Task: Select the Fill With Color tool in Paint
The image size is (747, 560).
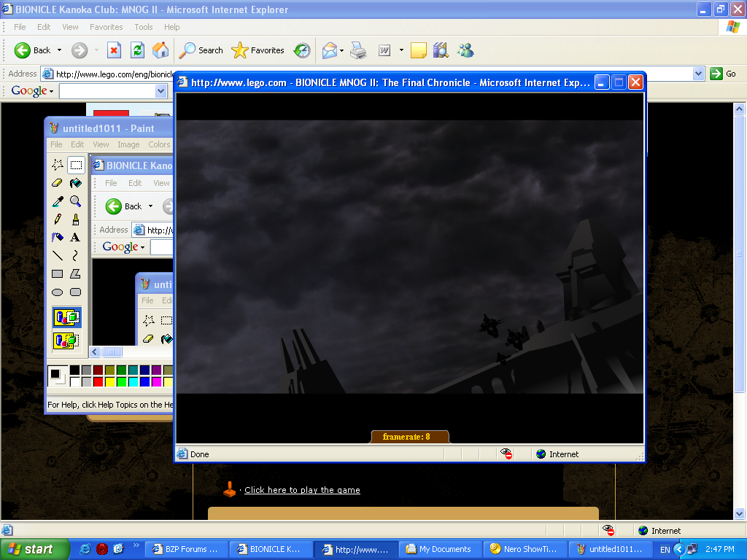Action: click(76, 183)
